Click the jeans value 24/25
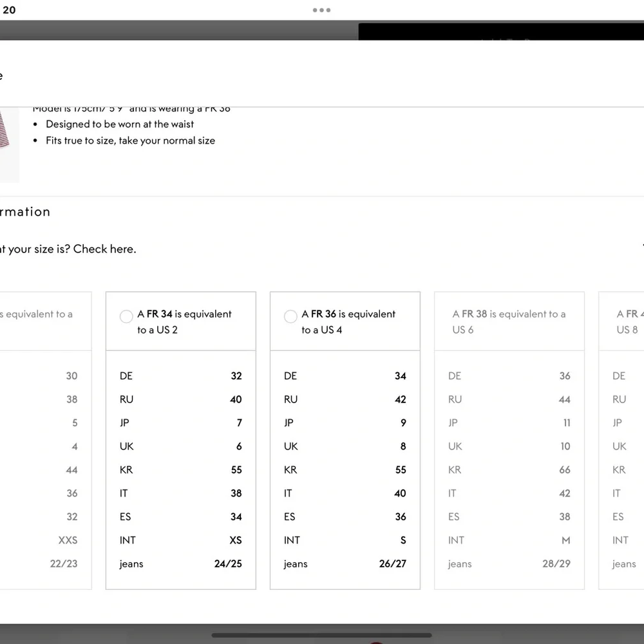644x644 pixels. tap(228, 563)
